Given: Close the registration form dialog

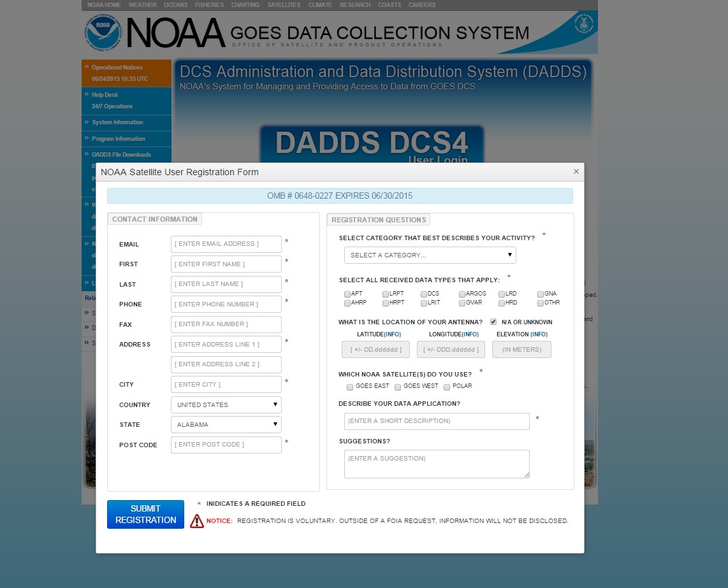Looking at the screenshot, I should coord(576,171).
